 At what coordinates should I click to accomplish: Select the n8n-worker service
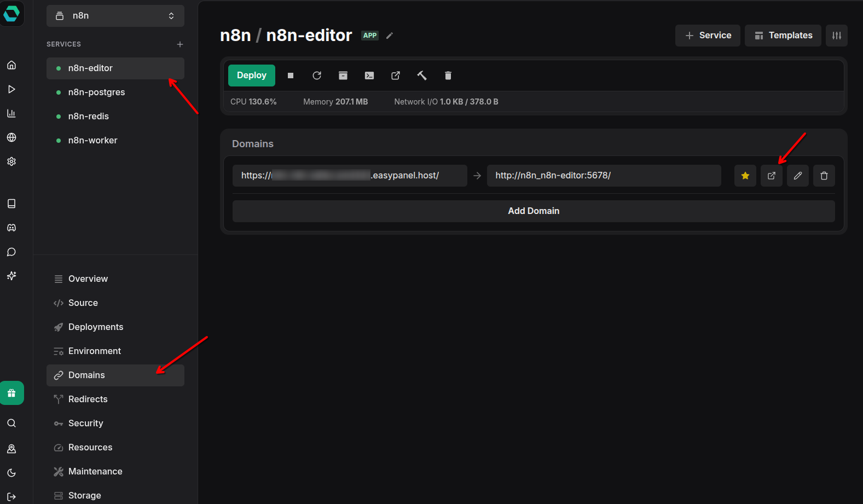[x=115, y=141]
